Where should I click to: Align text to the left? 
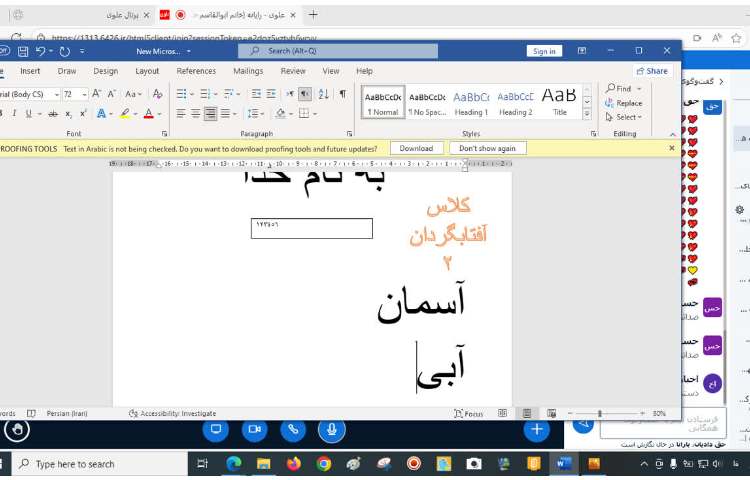(181, 114)
